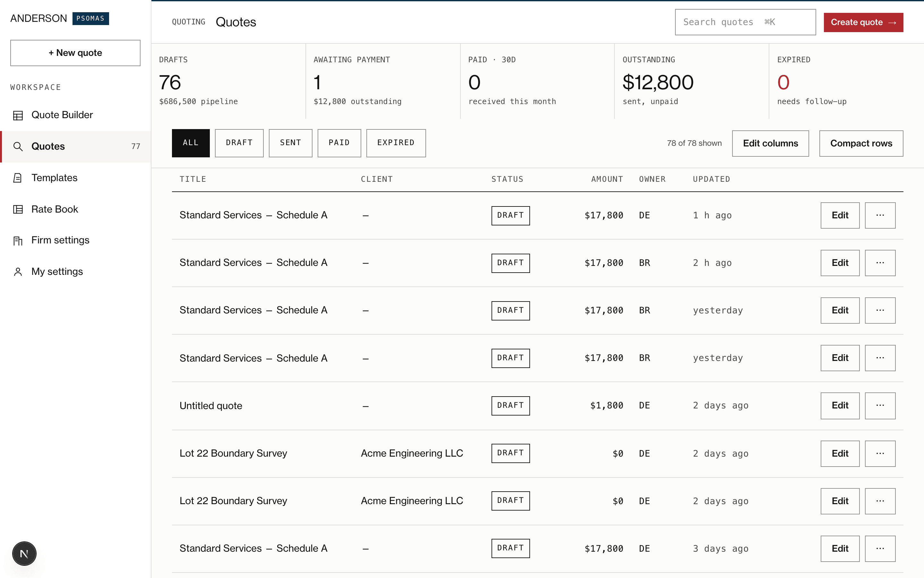Click the + New quote button
Viewport: 924px width, 578px height.
tap(75, 53)
